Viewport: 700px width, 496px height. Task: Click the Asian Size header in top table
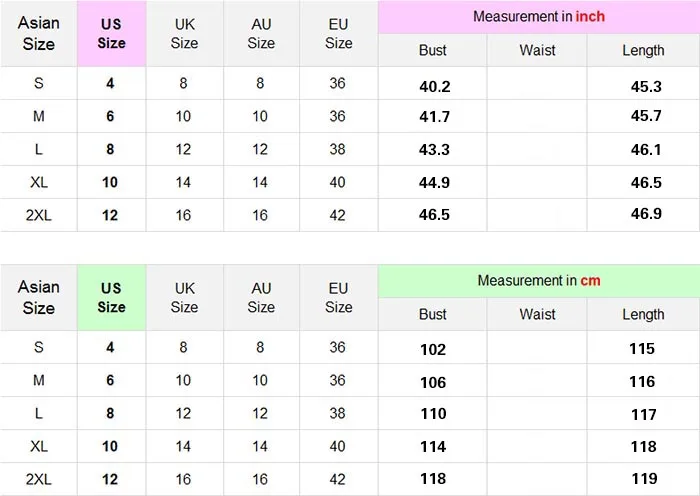coord(38,33)
